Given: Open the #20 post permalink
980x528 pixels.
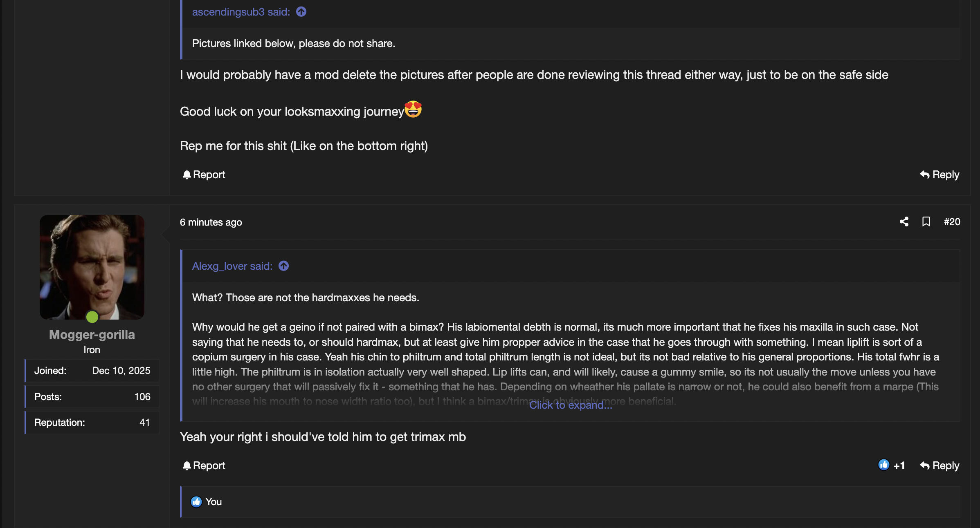Looking at the screenshot, I should (x=952, y=222).
